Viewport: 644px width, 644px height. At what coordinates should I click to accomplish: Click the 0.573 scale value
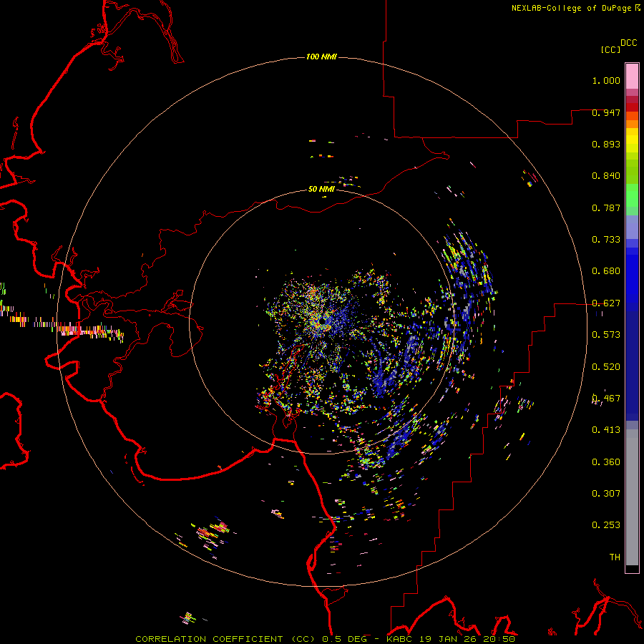coord(606,335)
